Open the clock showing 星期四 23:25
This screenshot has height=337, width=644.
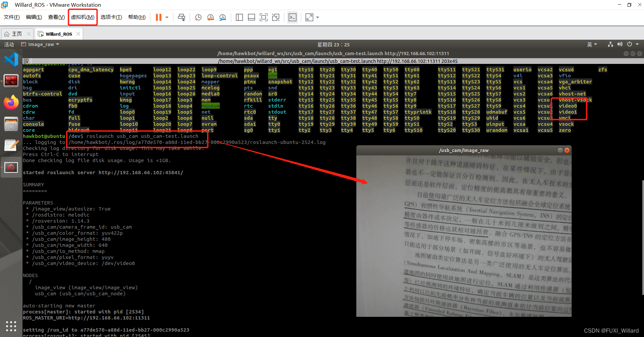[333, 44]
